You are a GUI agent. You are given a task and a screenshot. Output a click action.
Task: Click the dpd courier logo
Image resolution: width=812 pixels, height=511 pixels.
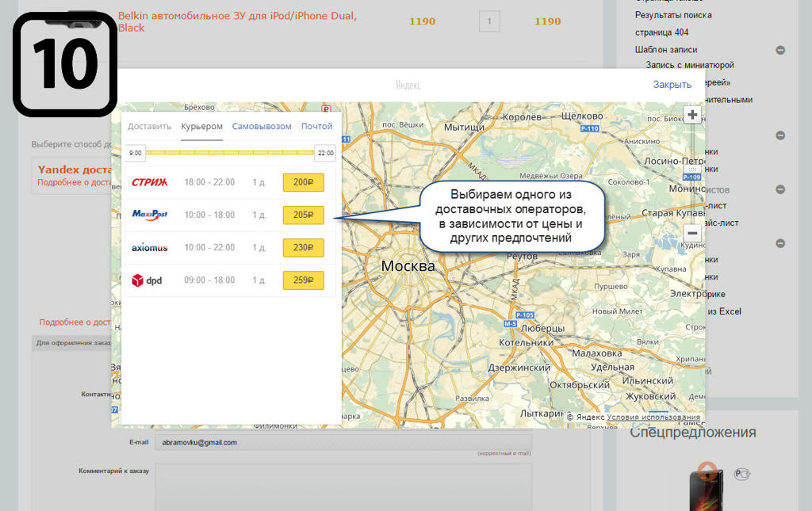147,280
